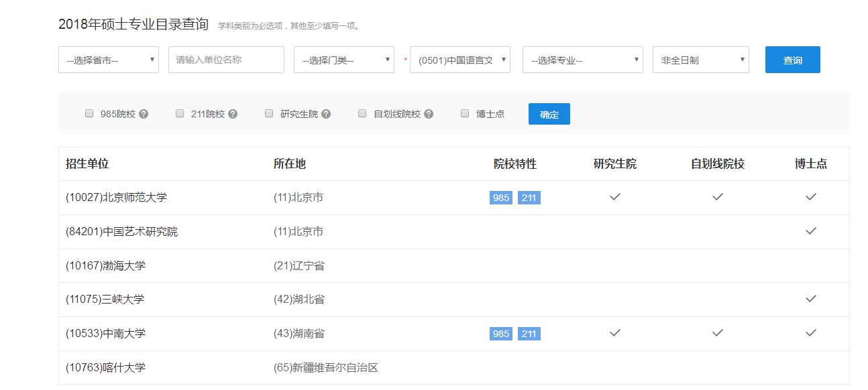Enable the 985院校 checkbox
868x390 pixels.
[x=89, y=113]
